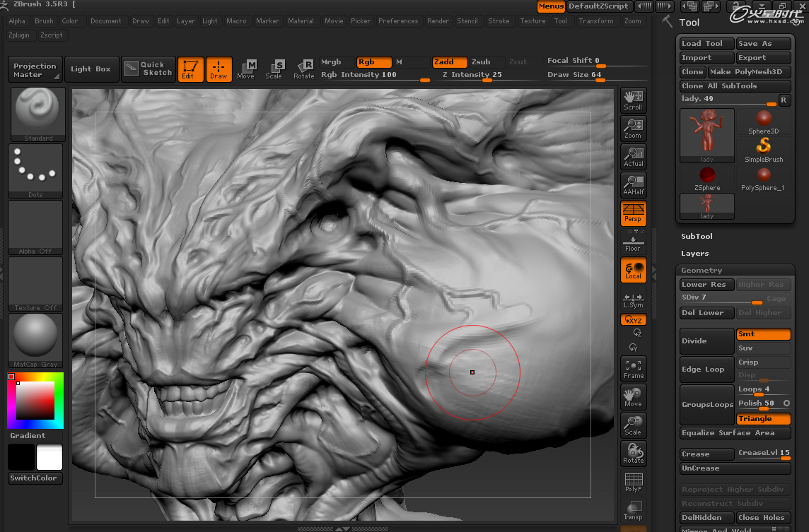Screen dimensions: 809x532
Task: Toggle Zadd mode
Action: tap(450, 62)
